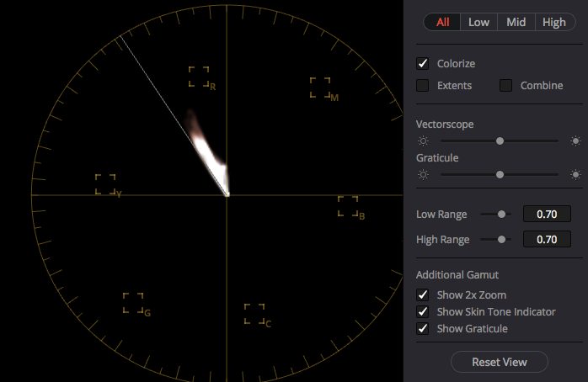
Task: Click bright sun icon right of Vectorscope slider
Action: [x=575, y=141]
